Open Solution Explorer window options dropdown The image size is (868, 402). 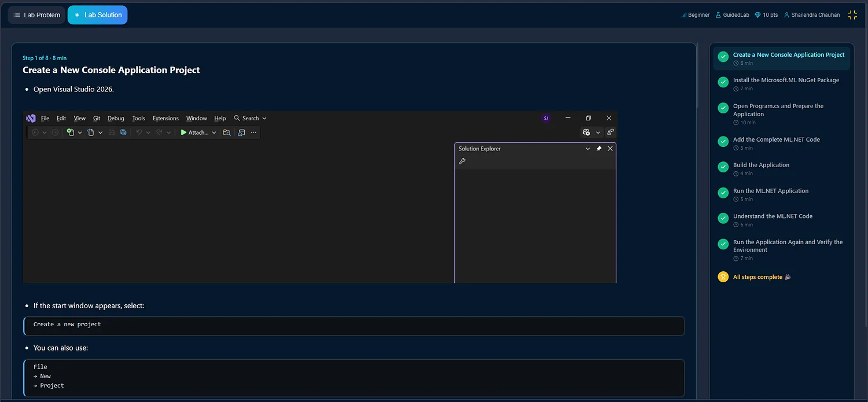click(x=588, y=149)
